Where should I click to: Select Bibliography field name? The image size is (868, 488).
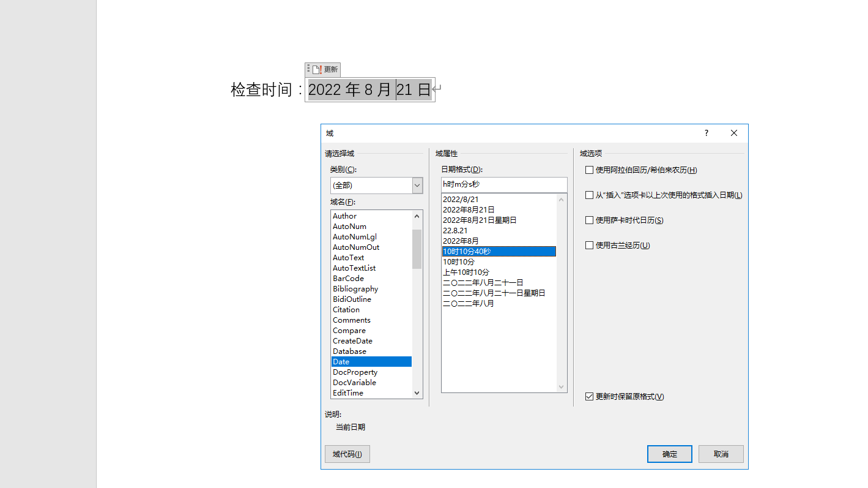[x=371, y=289]
